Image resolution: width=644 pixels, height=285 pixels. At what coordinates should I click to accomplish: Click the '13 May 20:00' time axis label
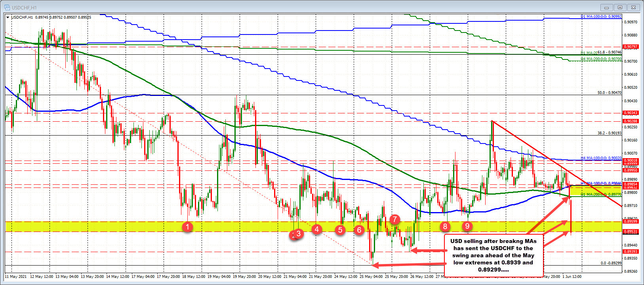click(92, 276)
